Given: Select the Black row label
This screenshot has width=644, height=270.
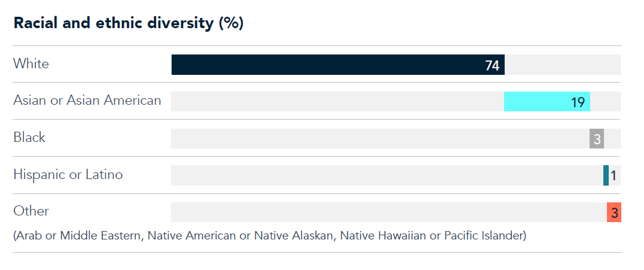Looking at the screenshot, I should (29, 137).
